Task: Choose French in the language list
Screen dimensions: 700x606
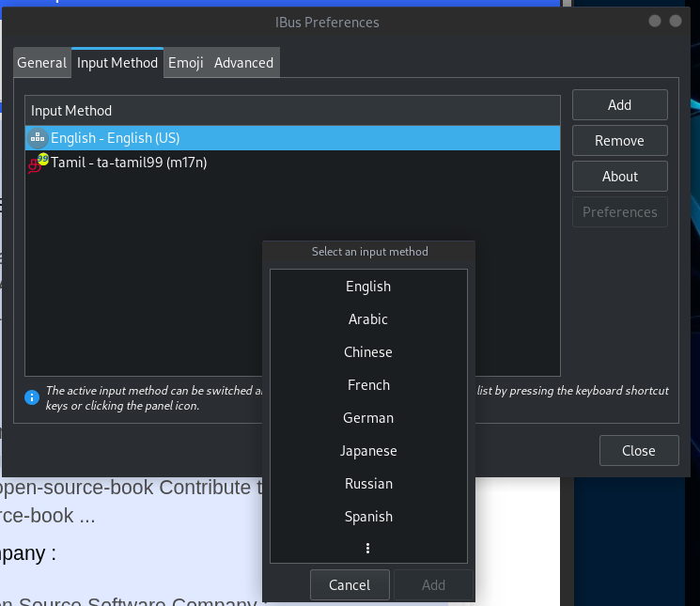Action: pyautogui.click(x=368, y=385)
